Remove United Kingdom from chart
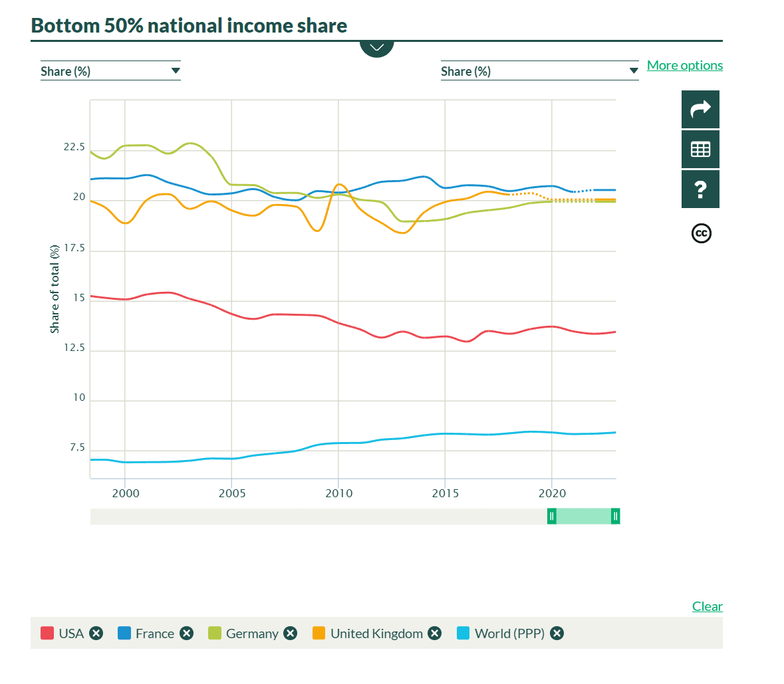The height and width of the screenshot is (684, 784). pyautogui.click(x=435, y=633)
